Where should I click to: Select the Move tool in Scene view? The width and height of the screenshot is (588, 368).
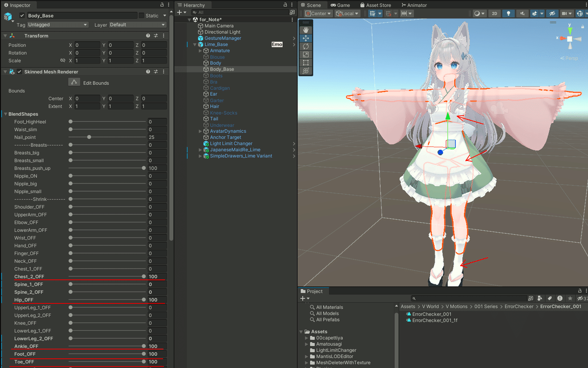click(x=306, y=38)
